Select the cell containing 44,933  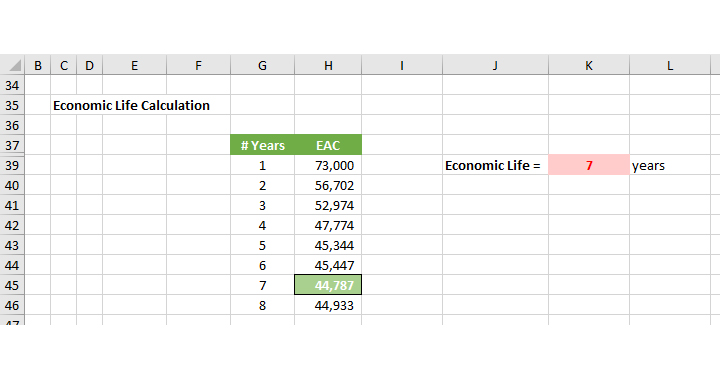coord(328,305)
